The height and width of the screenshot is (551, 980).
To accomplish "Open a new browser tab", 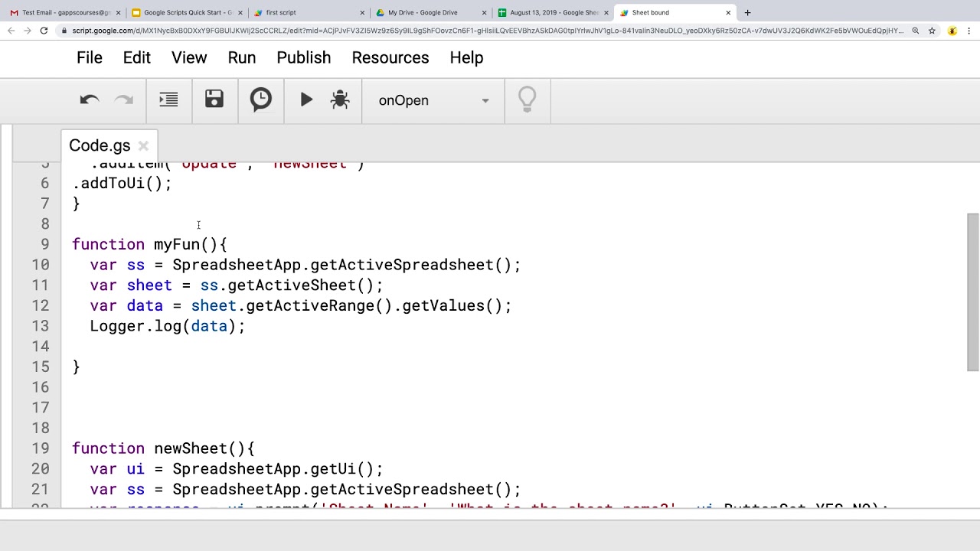I will 747,12.
